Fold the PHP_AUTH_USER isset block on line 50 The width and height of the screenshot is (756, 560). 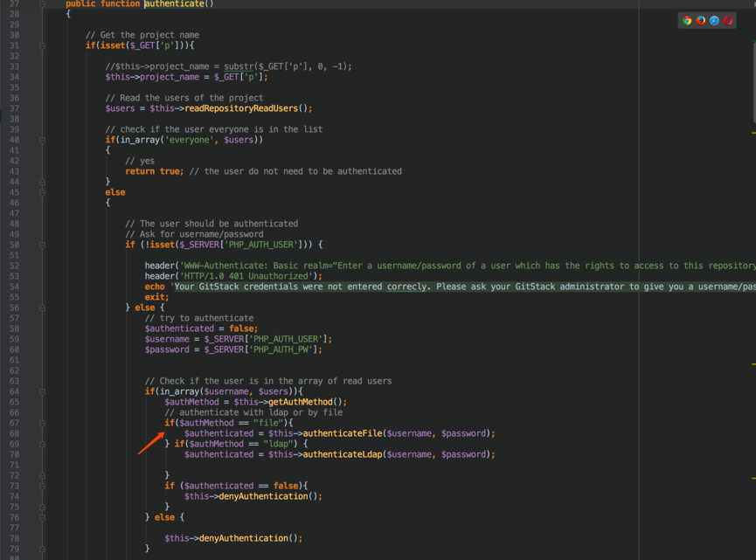point(43,245)
